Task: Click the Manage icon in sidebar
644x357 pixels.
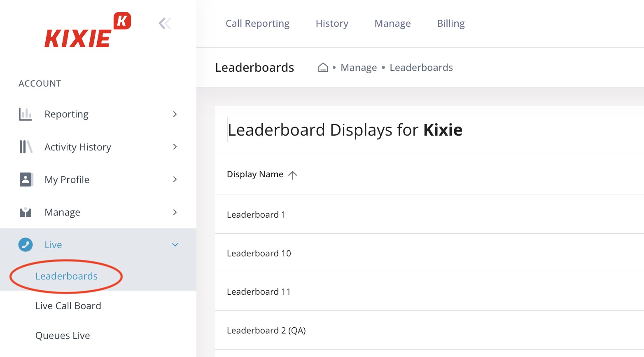Action: [26, 212]
